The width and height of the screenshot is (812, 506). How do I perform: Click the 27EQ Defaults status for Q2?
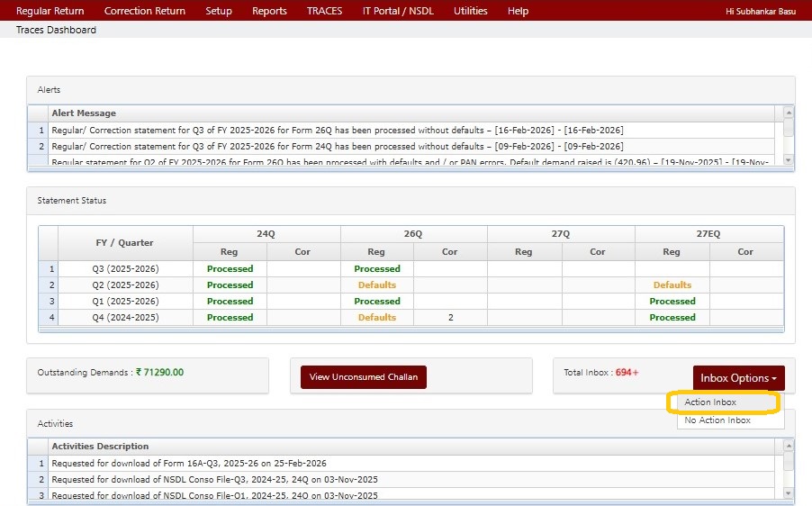[x=672, y=285]
